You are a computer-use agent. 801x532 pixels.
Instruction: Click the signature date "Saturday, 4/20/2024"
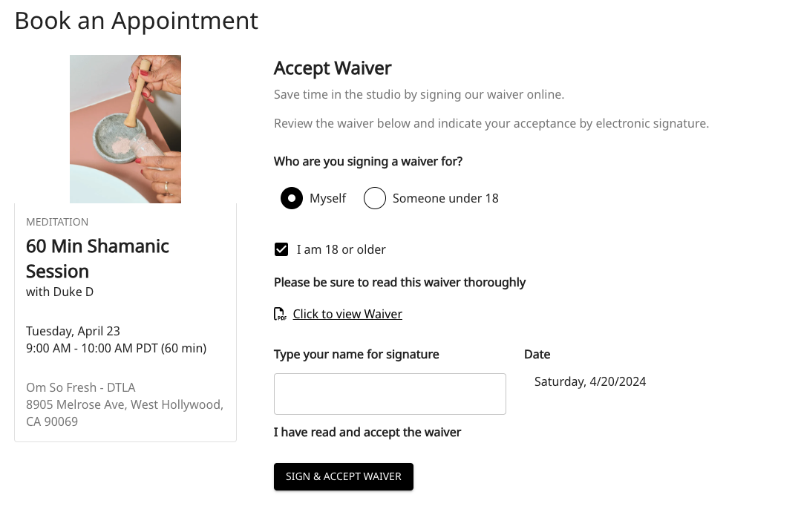point(590,381)
